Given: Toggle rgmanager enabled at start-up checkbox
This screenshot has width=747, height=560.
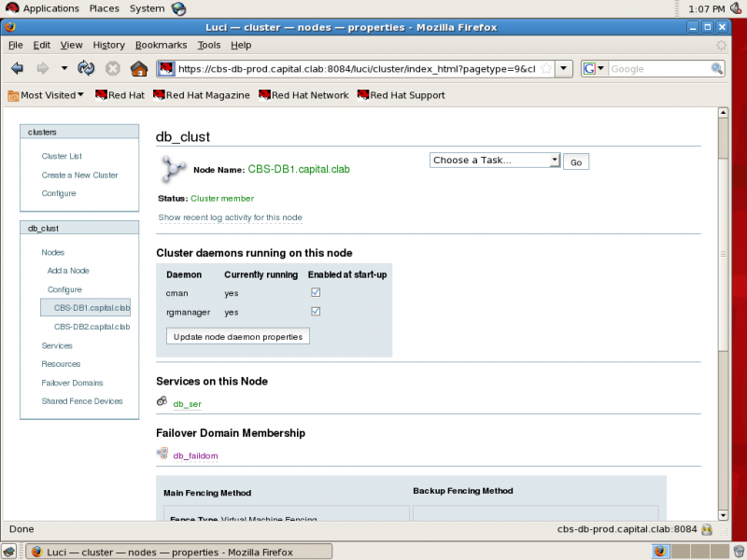Looking at the screenshot, I should pyautogui.click(x=316, y=312).
